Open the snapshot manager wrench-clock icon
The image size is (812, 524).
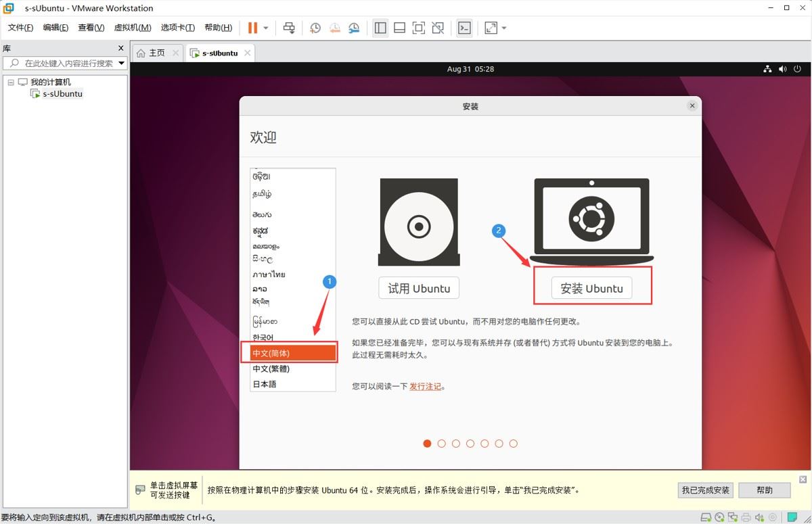coord(354,28)
